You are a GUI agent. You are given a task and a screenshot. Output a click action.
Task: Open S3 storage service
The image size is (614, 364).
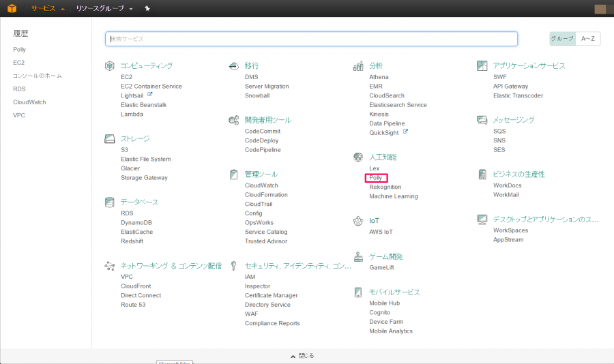[125, 150]
